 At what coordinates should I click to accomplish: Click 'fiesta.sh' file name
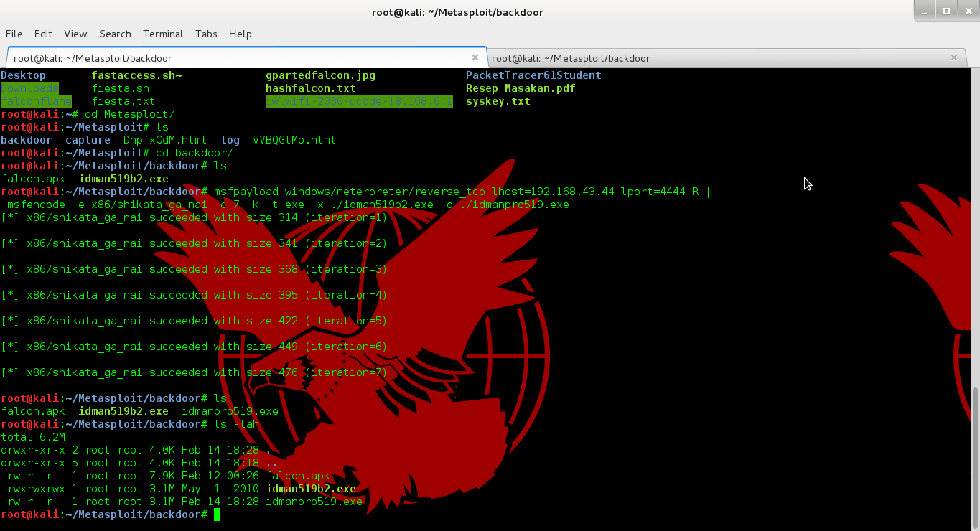click(120, 88)
